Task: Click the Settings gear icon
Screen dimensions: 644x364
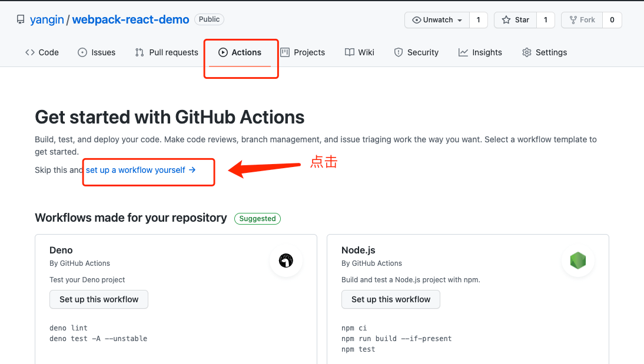Action: click(x=527, y=52)
